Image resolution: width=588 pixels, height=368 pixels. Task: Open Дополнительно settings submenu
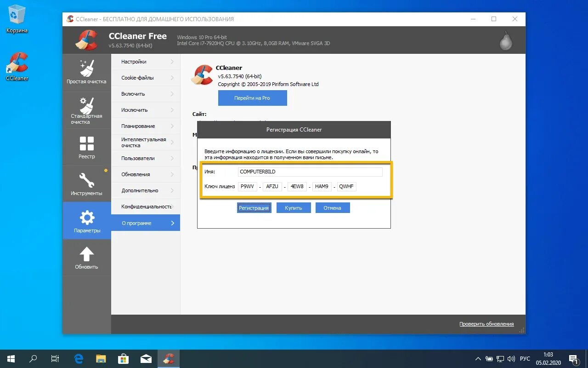pos(146,190)
